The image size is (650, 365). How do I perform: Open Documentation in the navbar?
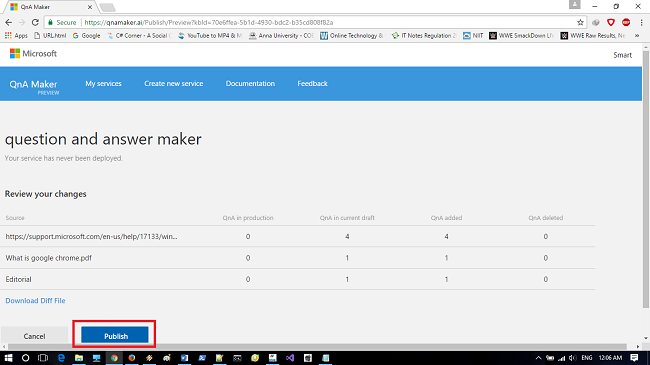pos(250,83)
